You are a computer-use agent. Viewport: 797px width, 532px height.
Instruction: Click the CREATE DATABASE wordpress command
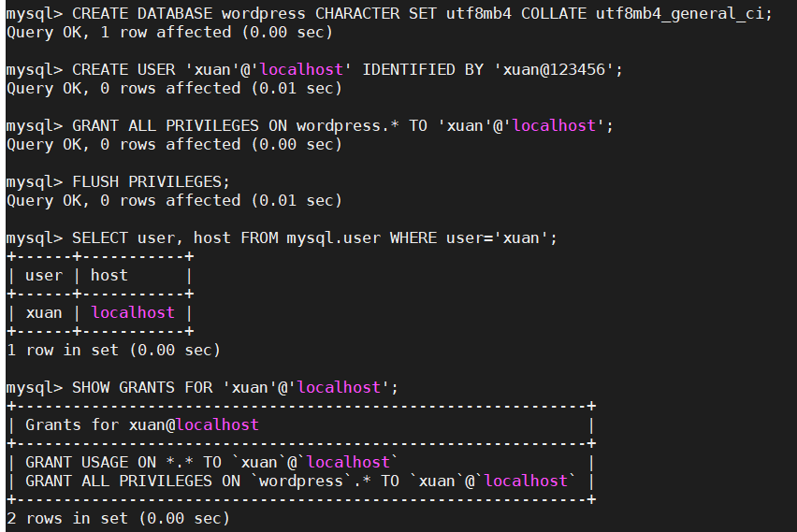pos(188,13)
